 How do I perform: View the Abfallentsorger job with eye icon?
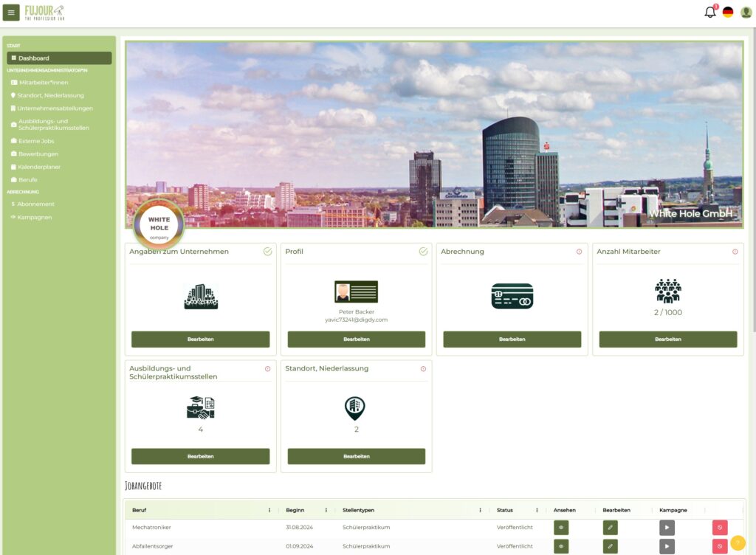click(x=561, y=546)
